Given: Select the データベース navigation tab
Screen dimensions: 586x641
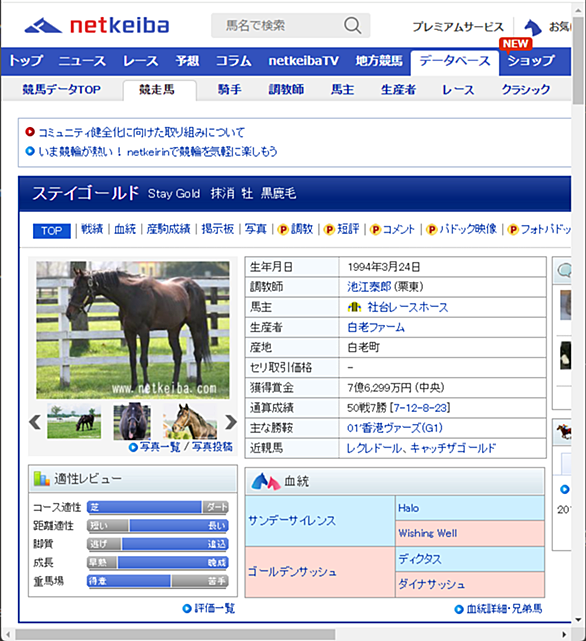Looking at the screenshot, I should (455, 61).
